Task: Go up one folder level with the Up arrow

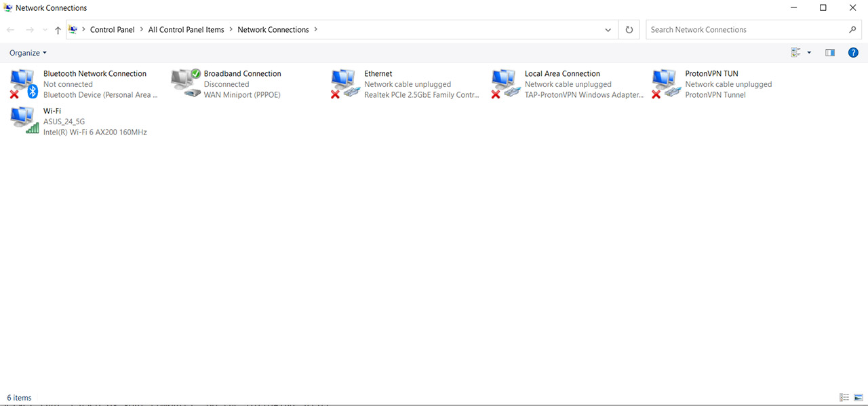Action: [x=58, y=30]
